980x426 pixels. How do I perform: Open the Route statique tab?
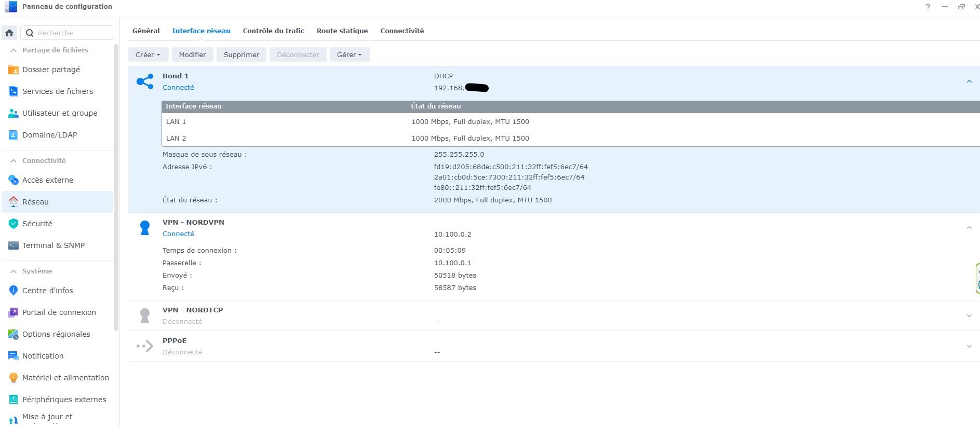point(342,31)
